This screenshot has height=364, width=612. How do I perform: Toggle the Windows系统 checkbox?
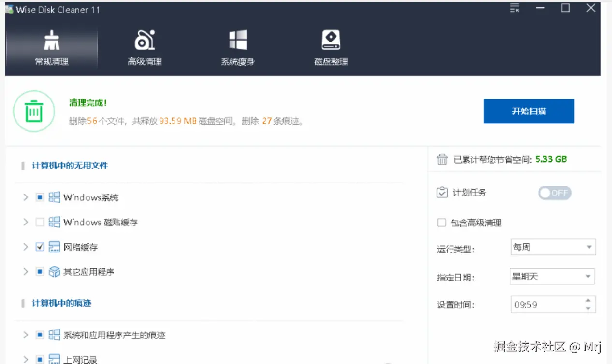point(40,197)
